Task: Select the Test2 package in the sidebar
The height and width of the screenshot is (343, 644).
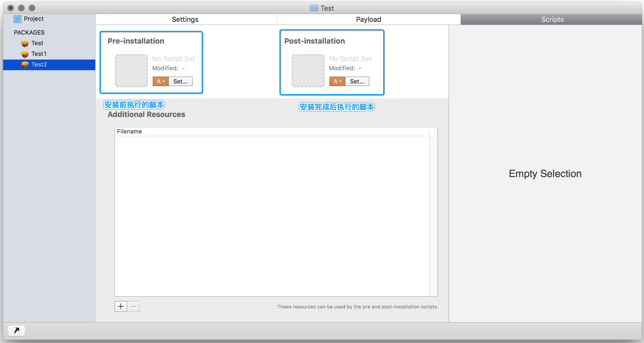Action: point(39,64)
